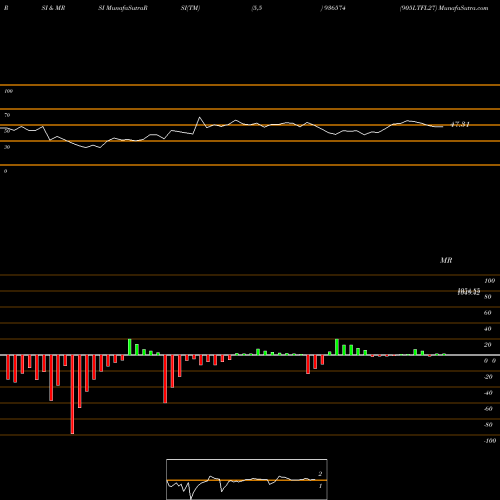This screenshot has height=500, width=500.
Task: Click the MR panel title label
Action: pyautogui.click(x=446, y=260)
